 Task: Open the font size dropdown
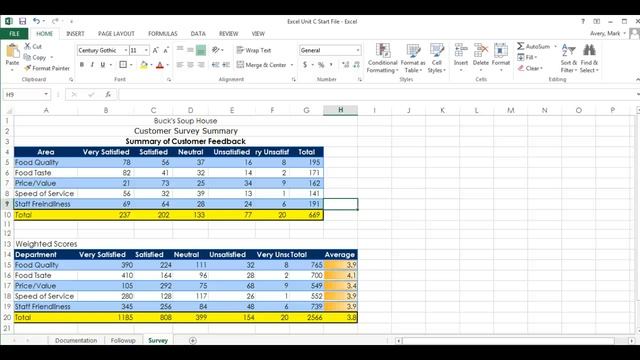(146, 50)
